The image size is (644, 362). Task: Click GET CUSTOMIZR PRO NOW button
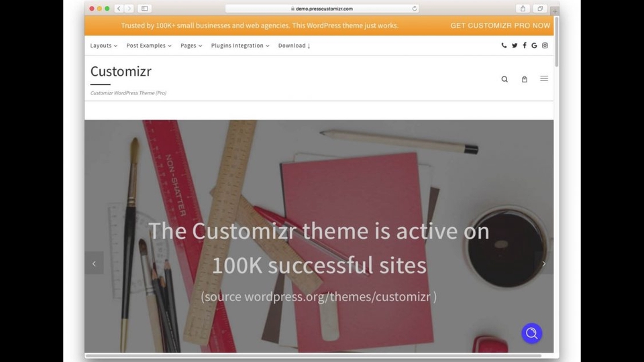500,25
